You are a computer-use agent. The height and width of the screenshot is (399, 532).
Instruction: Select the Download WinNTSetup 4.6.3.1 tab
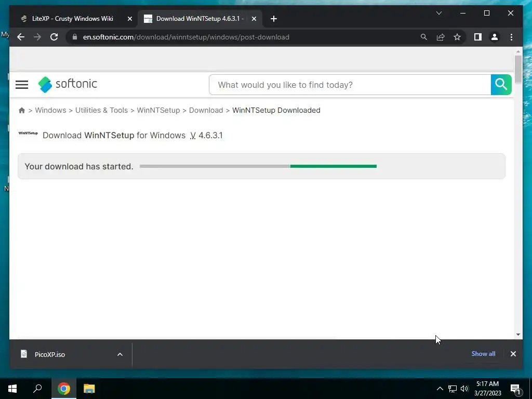tap(200, 19)
